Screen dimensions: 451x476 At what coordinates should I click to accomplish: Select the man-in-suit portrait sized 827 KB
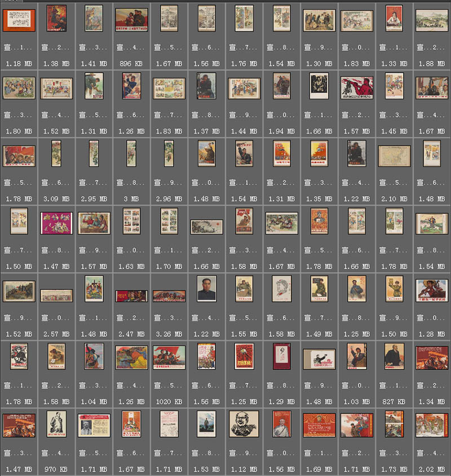click(x=394, y=356)
